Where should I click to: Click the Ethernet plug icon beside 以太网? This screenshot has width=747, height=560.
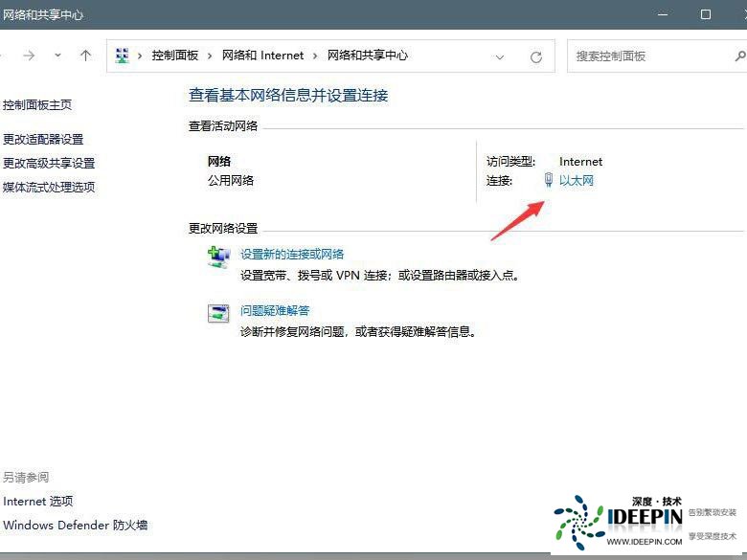549,180
